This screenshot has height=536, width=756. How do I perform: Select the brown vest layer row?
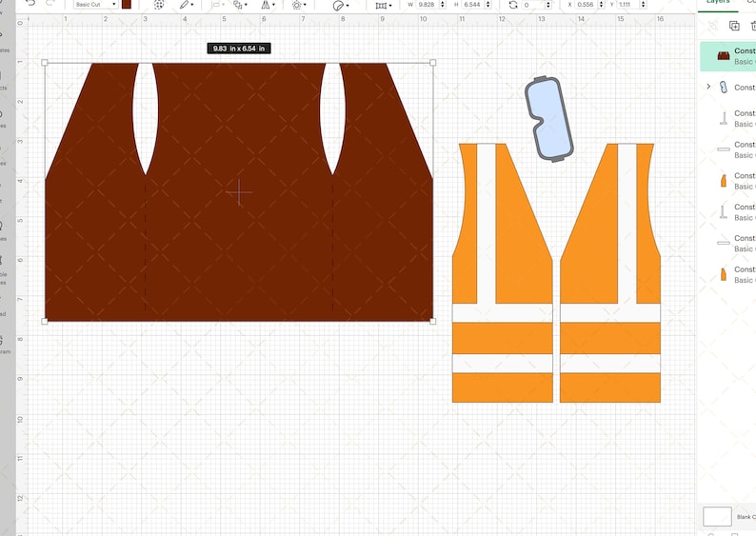pyautogui.click(x=728, y=56)
